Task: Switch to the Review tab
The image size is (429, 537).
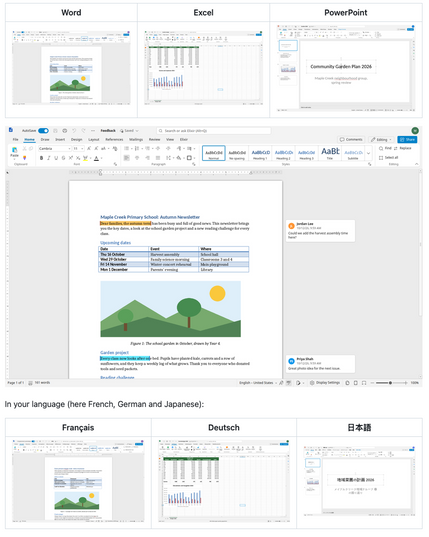Action: [154, 140]
